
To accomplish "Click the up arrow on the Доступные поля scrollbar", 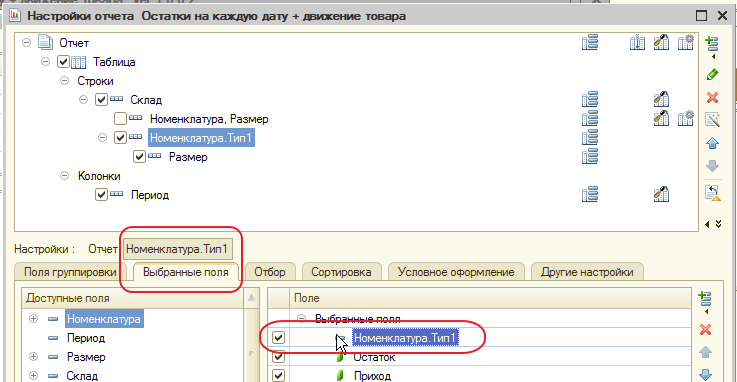I will click(251, 297).
